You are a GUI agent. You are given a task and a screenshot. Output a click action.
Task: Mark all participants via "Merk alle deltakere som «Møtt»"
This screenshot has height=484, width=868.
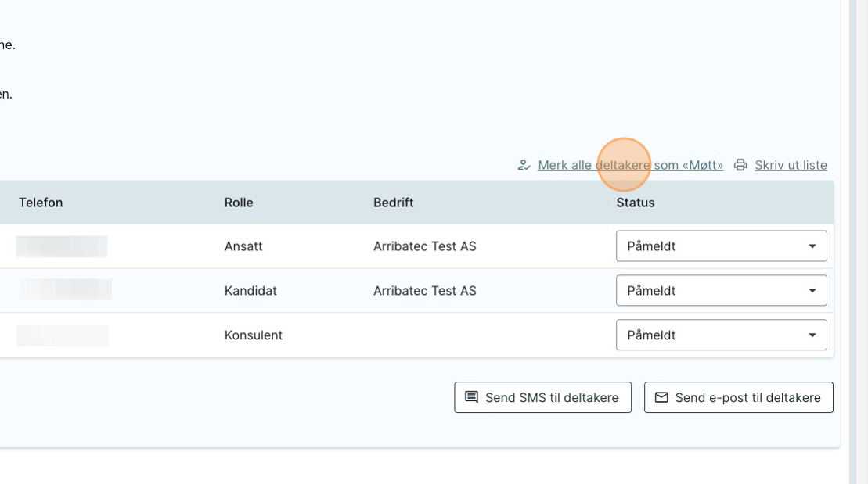pos(630,165)
